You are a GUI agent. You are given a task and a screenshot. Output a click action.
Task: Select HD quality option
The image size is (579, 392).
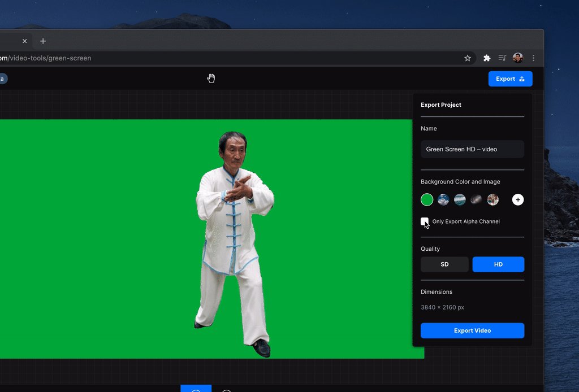(x=498, y=264)
